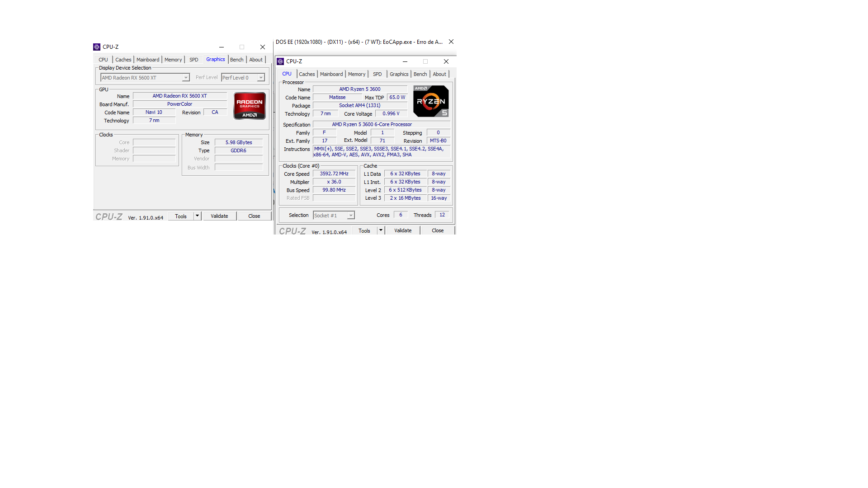
Task: Click Close button in right CPU-Z window
Action: tap(438, 230)
